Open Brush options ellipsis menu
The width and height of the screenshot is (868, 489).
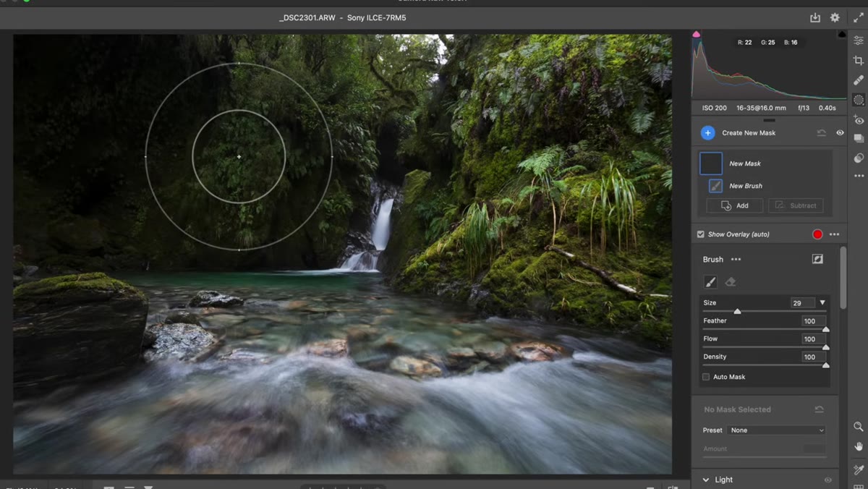pos(736,259)
